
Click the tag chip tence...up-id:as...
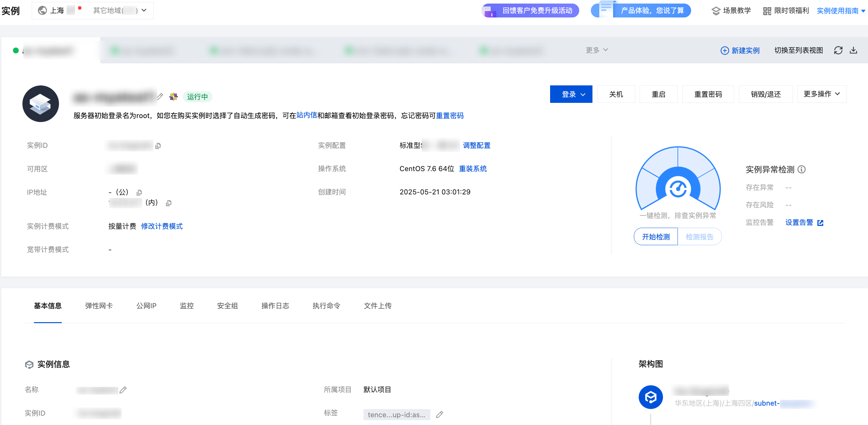[x=396, y=415]
